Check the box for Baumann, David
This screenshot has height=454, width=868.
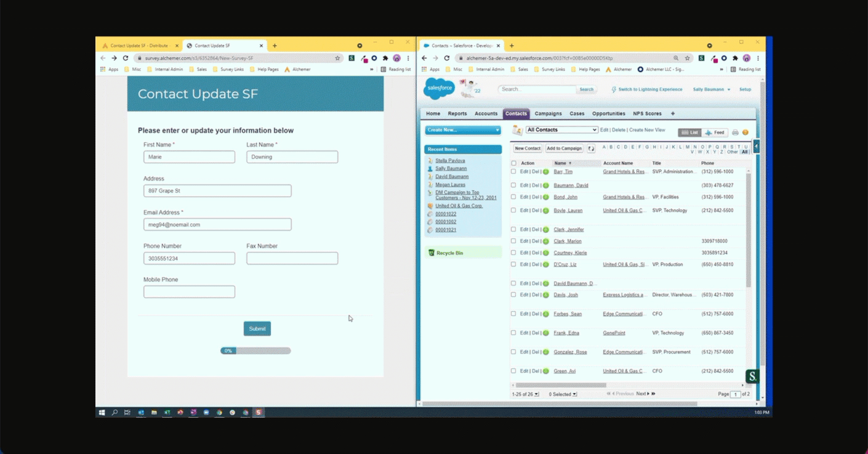coord(513,185)
